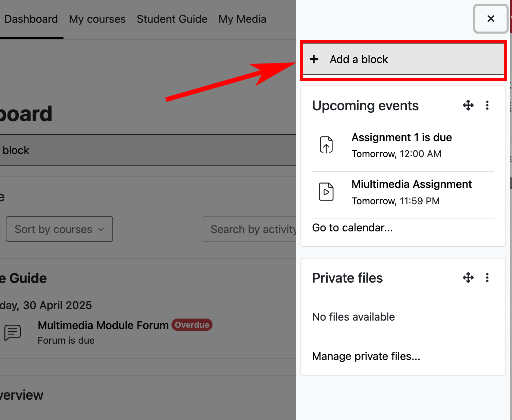The width and height of the screenshot is (512, 420).
Task: Click the Search by activity input field
Action: pos(249,229)
